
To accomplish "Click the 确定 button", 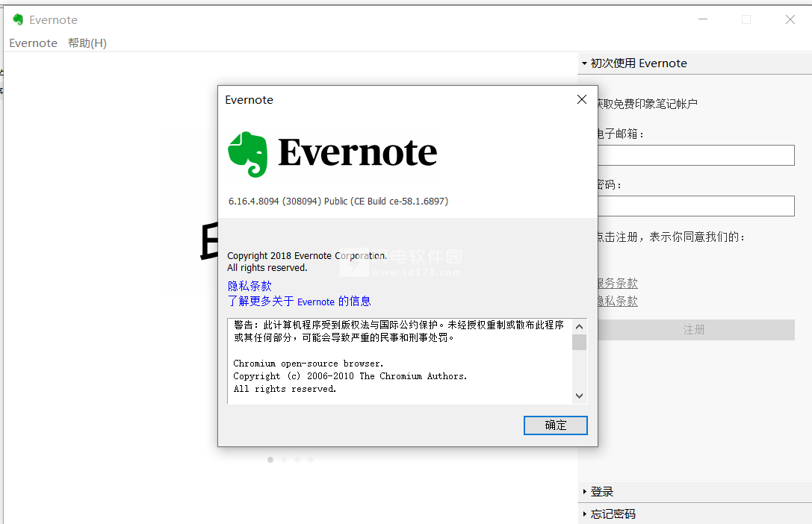I will (x=555, y=425).
